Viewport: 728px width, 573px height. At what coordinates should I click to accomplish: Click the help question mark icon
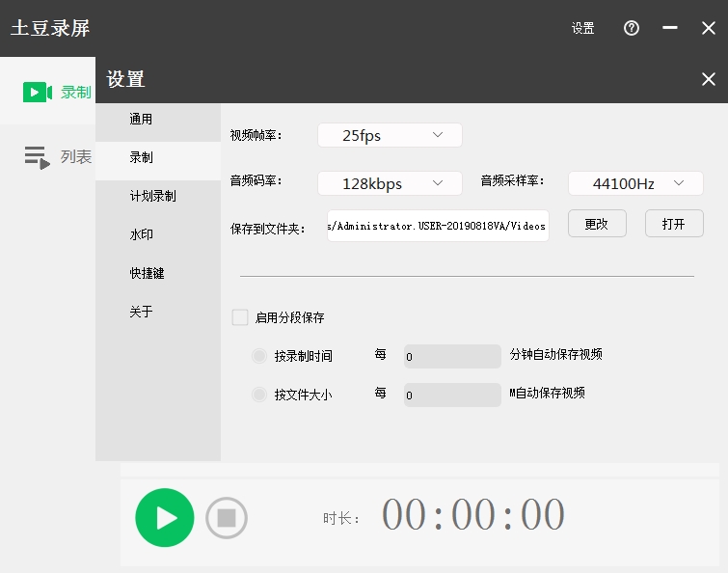click(x=632, y=28)
